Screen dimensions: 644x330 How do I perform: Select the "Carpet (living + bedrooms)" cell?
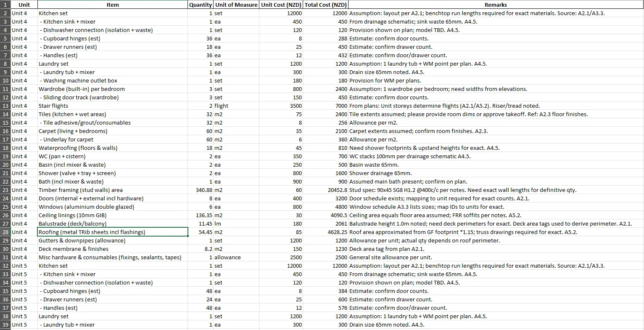113,131
